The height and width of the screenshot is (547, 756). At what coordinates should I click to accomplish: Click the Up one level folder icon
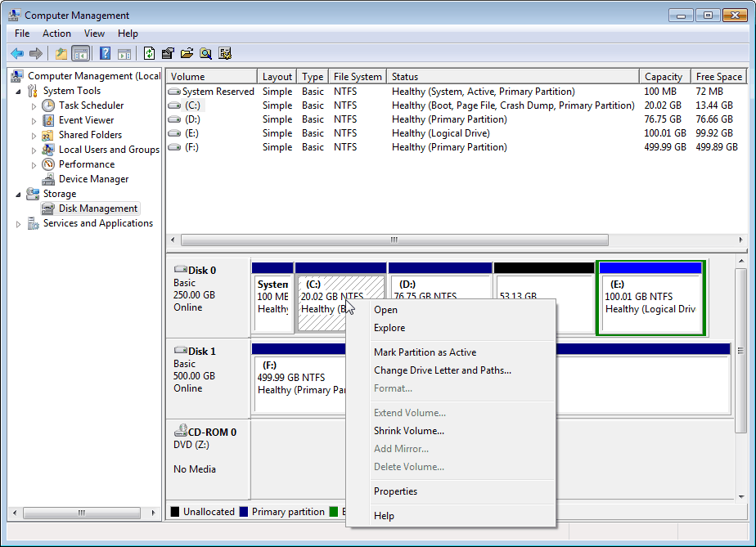click(61, 53)
